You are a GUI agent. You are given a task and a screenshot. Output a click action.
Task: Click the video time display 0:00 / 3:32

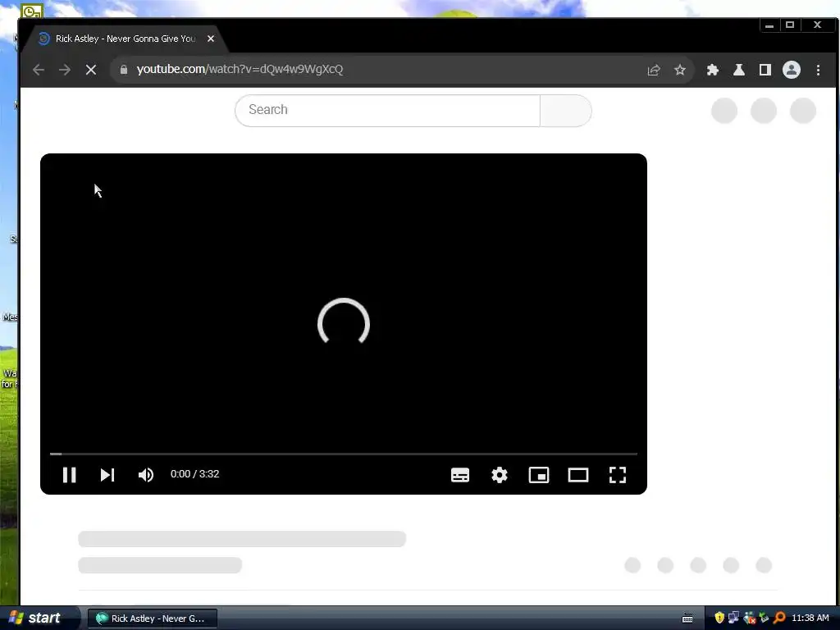pyautogui.click(x=194, y=474)
